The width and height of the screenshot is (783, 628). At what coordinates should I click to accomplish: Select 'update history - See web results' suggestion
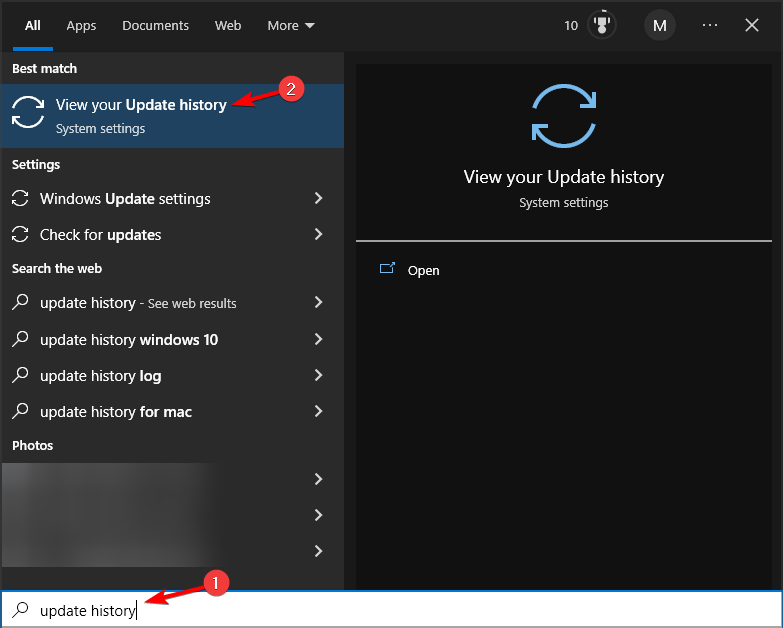pyautogui.click(x=173, y=303)
